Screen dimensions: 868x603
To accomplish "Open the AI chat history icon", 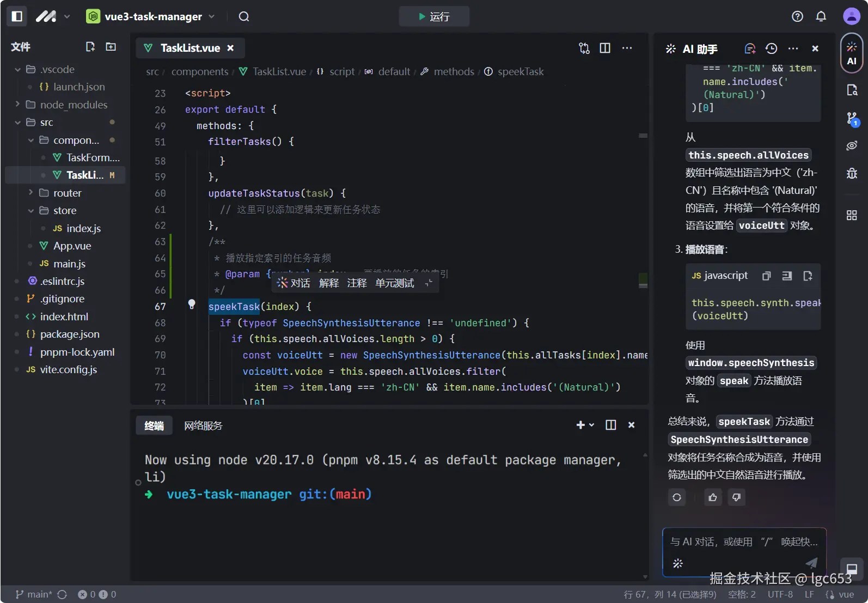I will tap(771, 48).
